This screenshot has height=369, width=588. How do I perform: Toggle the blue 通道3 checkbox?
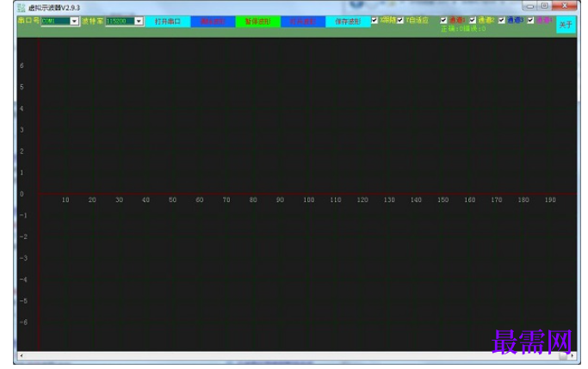(501, 21)
